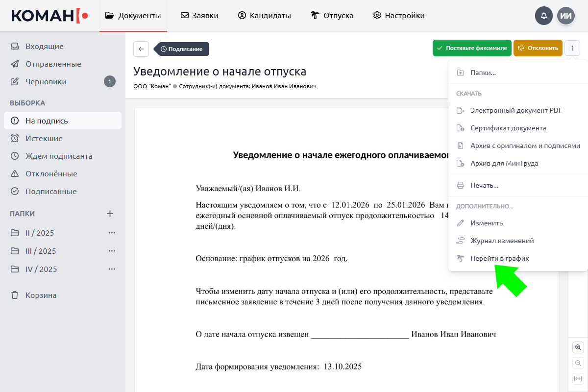Open options for folder IV / 2025
The width and height of the screenshot is (588, 392).
coord(112,269)
